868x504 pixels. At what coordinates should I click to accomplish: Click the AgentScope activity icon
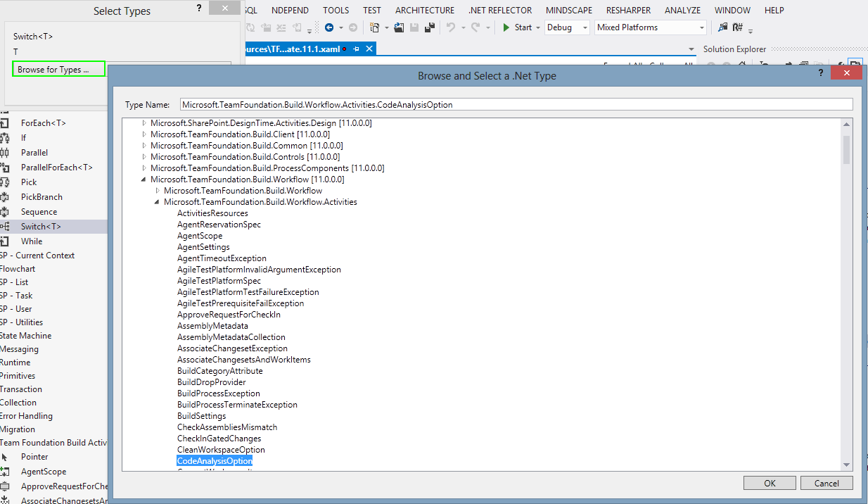[x=5, y=472]
